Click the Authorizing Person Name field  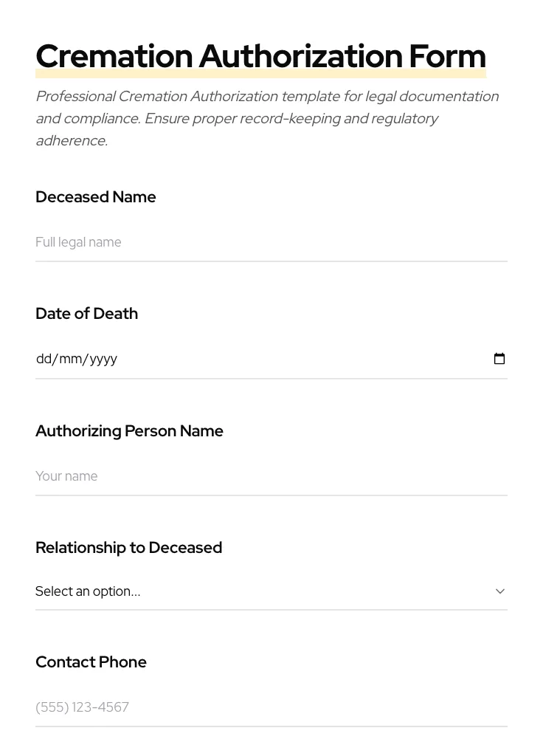pyautogui.click(x=271, y=476)
